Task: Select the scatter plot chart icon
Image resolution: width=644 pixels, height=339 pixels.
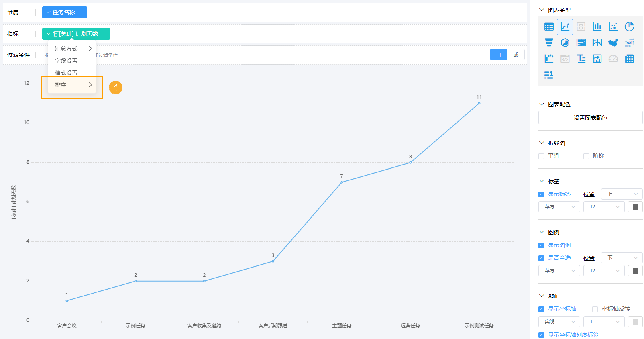Action: [613, 27]
